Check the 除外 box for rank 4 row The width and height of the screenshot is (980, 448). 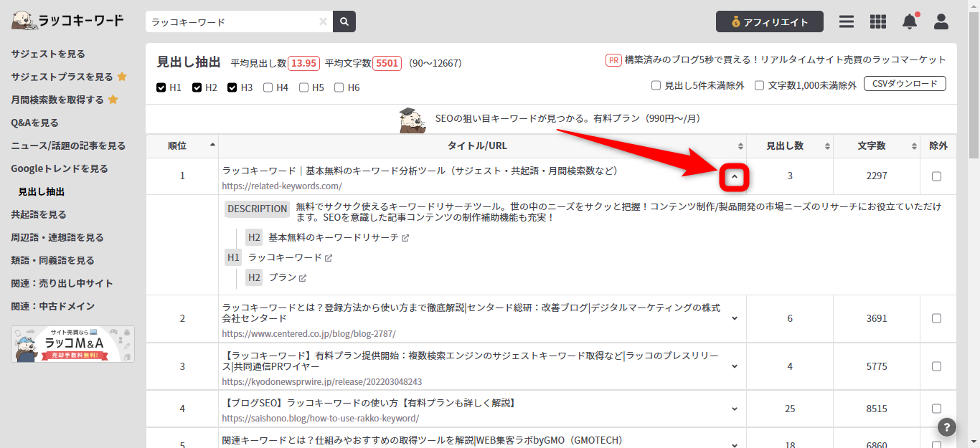936,409
